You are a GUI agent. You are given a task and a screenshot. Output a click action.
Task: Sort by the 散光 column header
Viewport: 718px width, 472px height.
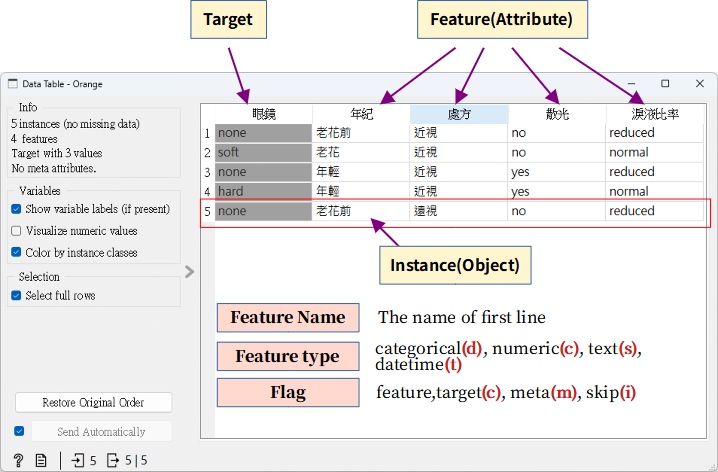(557, 114)
